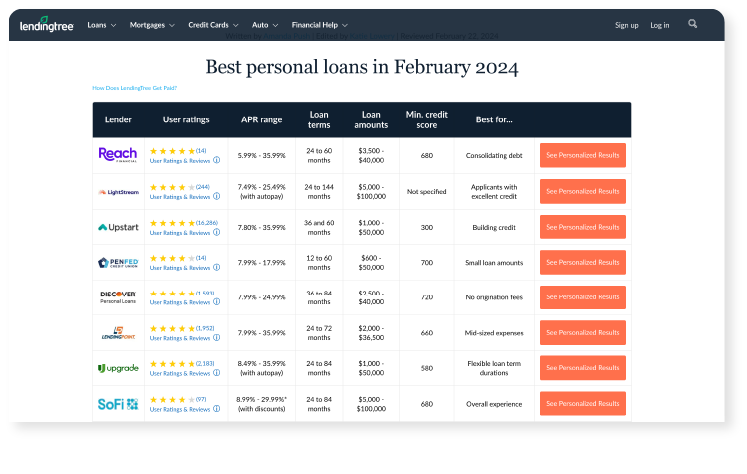
Task: Click info icon in Discover row
Action: pyautogui.click(x=216, y=302)
